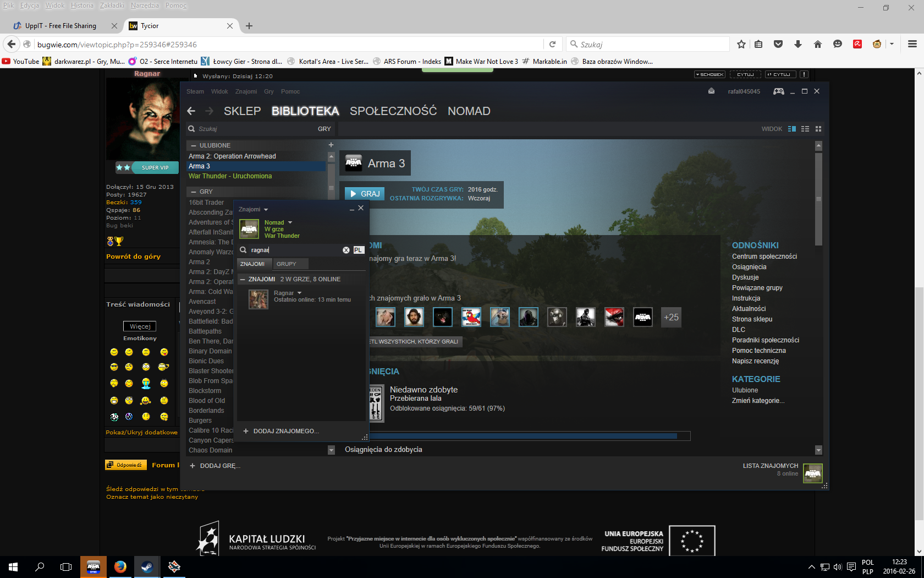Screen dimensions: 924x578
Task: Open the BIBLIOTEKA tab
Action: click(x=305, y=111)
